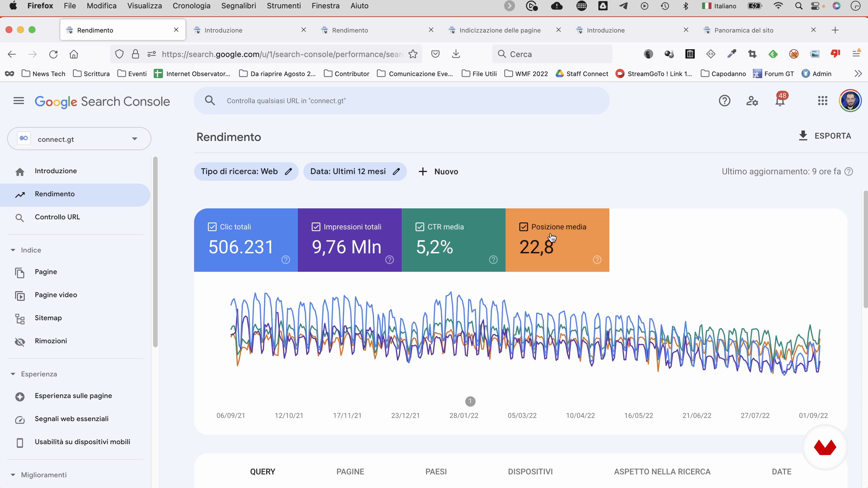The width and height of the screenshot is (868, 488).
Task: Reload the current page in Firefox
Action: (x=53, y=54)
